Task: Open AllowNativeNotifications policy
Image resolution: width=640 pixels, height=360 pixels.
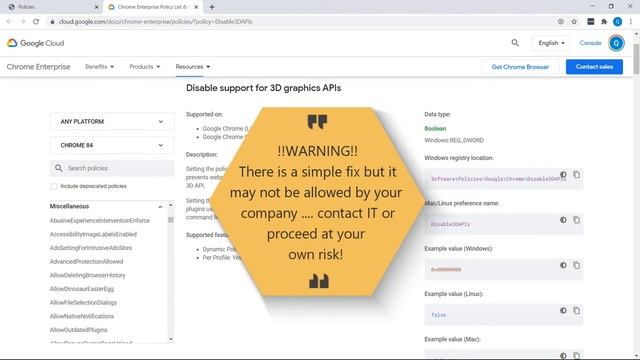Action: click(x=82, y=316)
